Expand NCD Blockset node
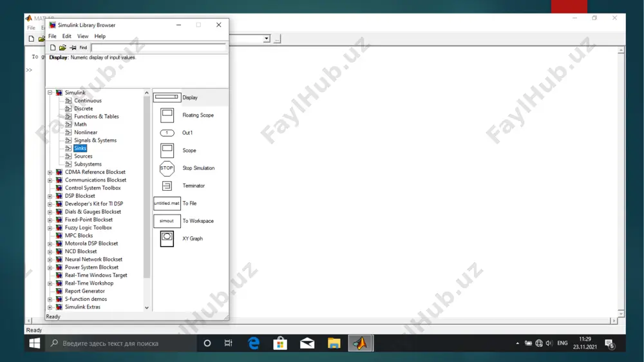The width and height of the screenshot is (644, 362). pos(50,251)
